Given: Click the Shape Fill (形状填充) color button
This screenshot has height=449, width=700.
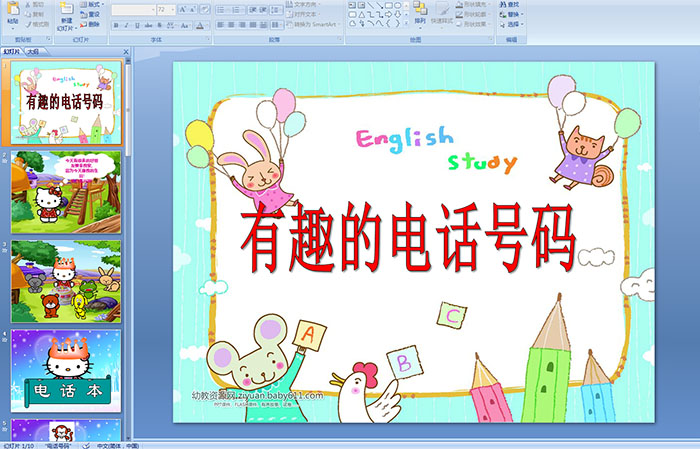Looking at the screenshot, I should click(474, 4).
